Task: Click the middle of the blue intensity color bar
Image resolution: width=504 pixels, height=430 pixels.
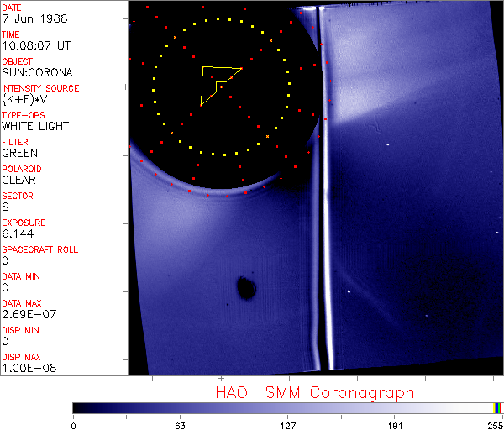Action: point(286,407)
